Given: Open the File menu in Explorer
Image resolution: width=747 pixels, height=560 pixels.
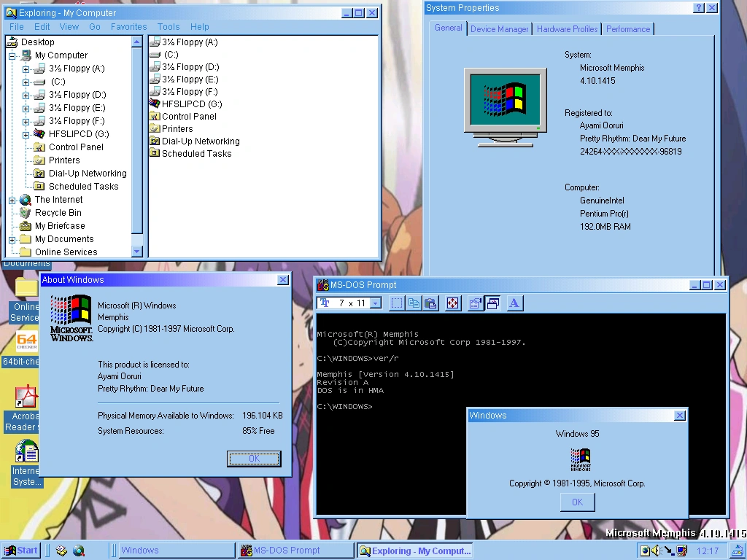Looking at the screenshot, I should point(17,27).
